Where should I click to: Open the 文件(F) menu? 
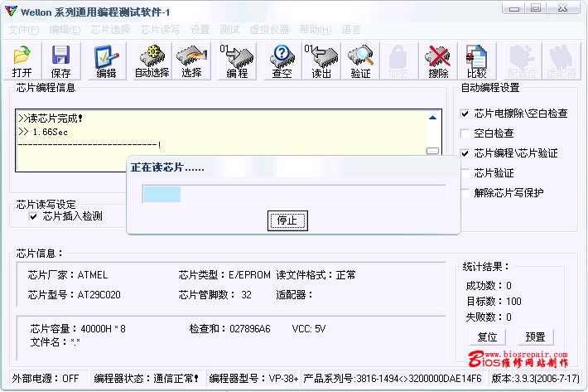24,30
